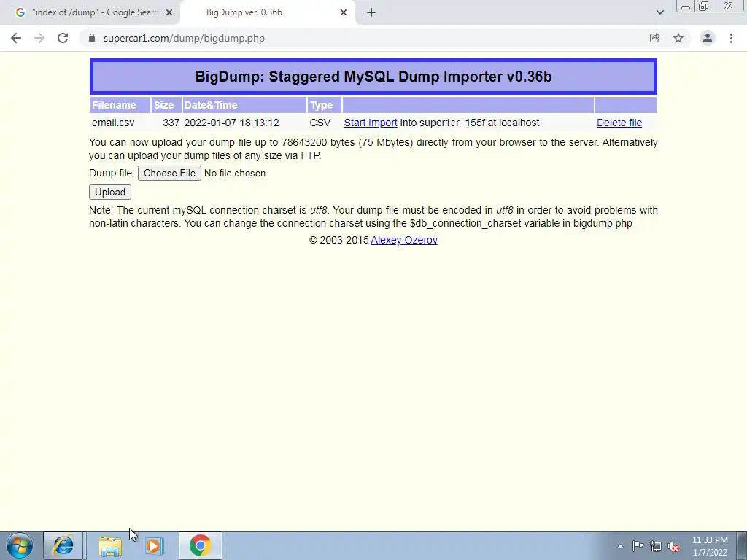Click the Chrome taskbar icon

[x=200, y=545]
